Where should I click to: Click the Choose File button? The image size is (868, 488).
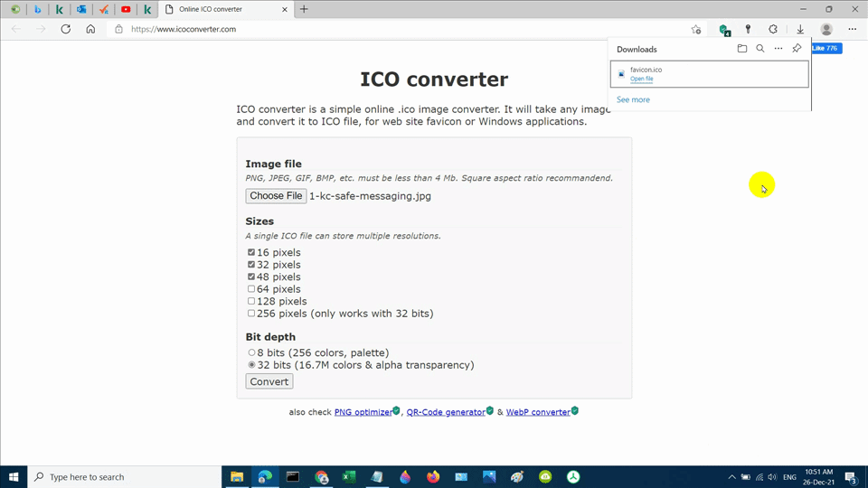pos(276,196)
